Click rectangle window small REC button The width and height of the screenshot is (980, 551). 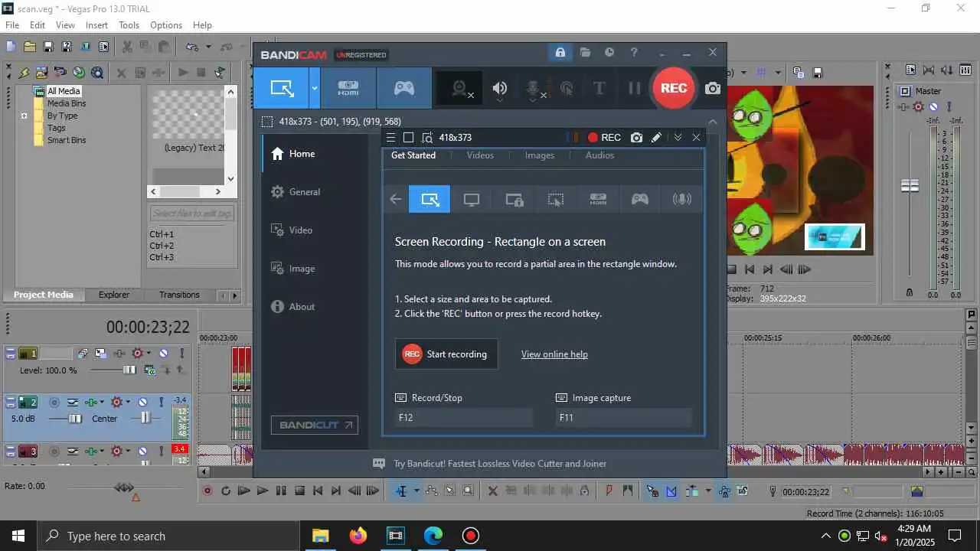click(604, 138)
